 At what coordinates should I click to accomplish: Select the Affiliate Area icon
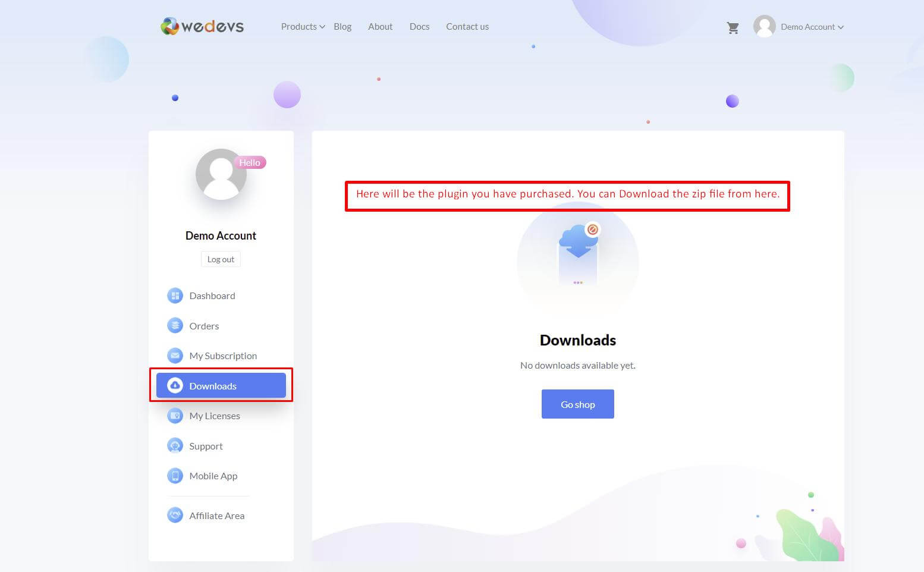175,515
